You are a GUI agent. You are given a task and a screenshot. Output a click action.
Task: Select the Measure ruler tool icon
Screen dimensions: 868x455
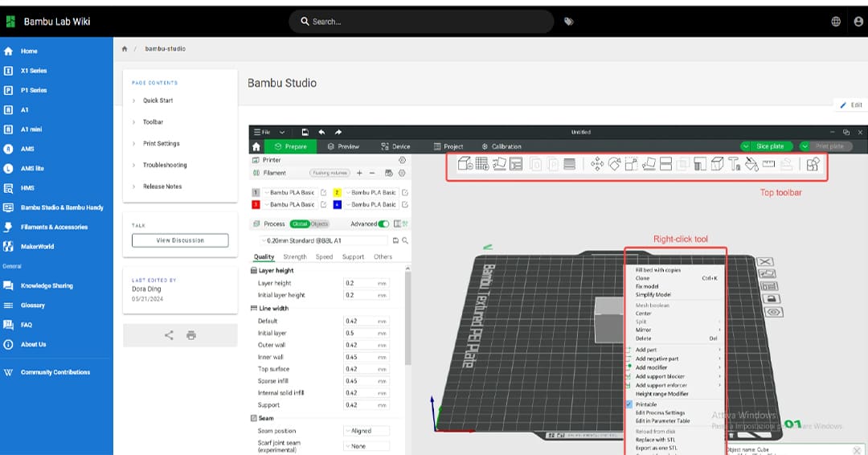pos(768,163)
